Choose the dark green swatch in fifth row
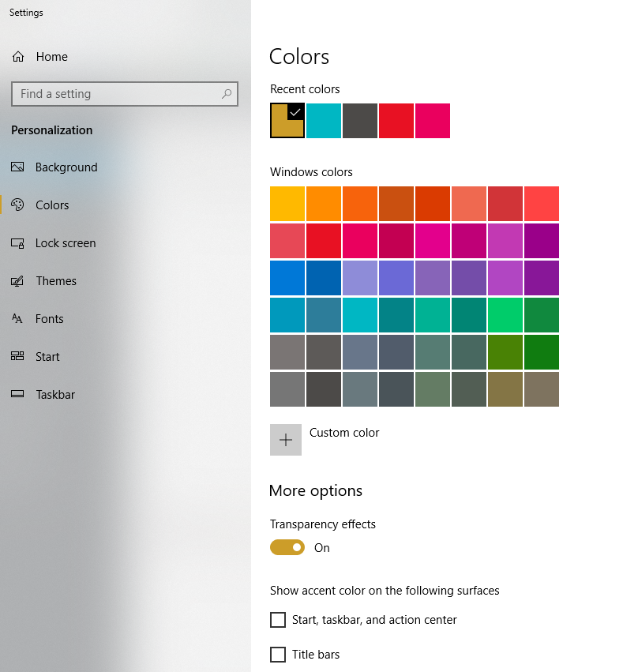Viewport: 623px width, 672px height. click(542, 352)
